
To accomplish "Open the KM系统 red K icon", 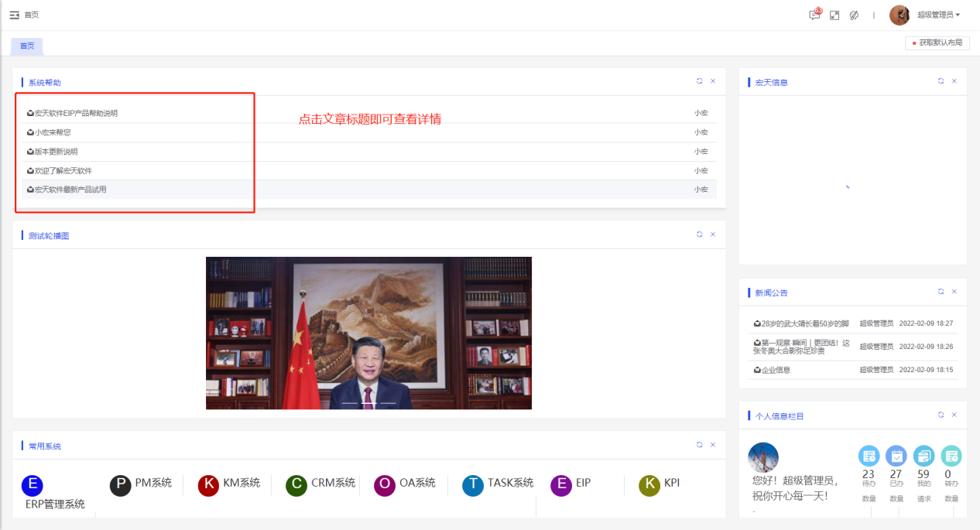I will (x=208, y=485).
